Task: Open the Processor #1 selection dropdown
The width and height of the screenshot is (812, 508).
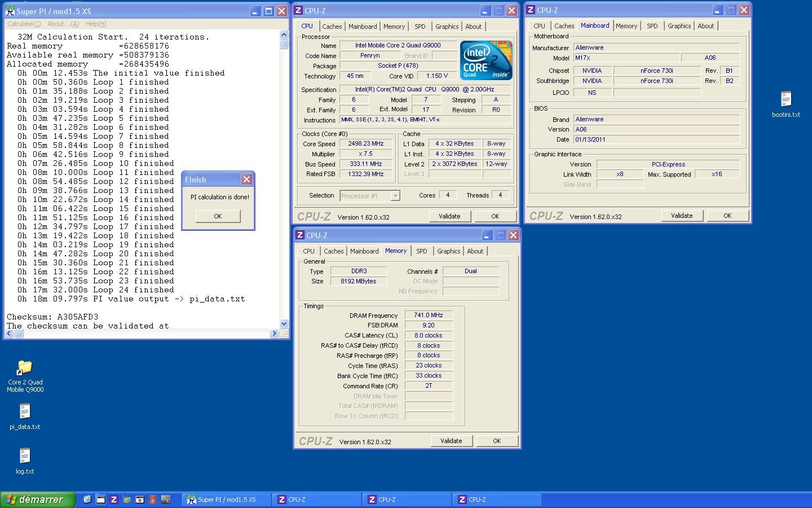Action: 369,196
